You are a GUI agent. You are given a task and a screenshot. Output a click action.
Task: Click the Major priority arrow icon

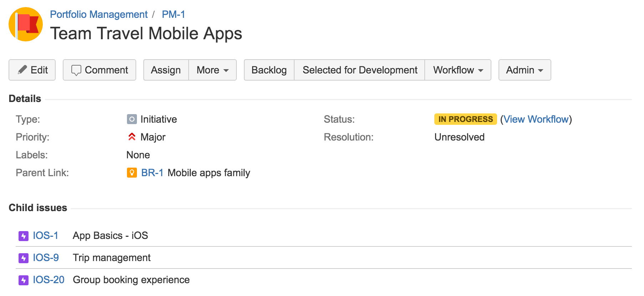point(132,137)
